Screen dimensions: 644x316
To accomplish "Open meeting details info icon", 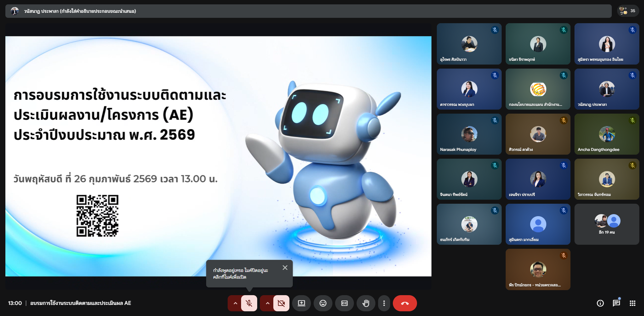I will (x=600, y=303).
